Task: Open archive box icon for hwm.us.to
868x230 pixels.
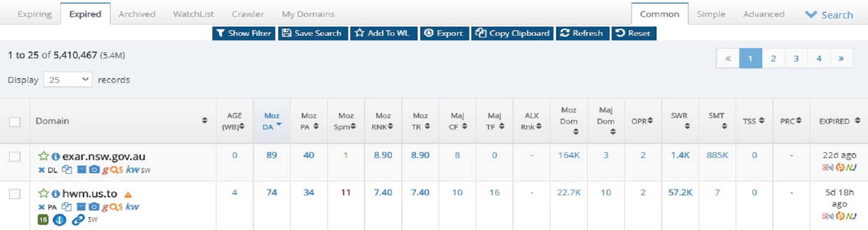Action: point(81,206)
